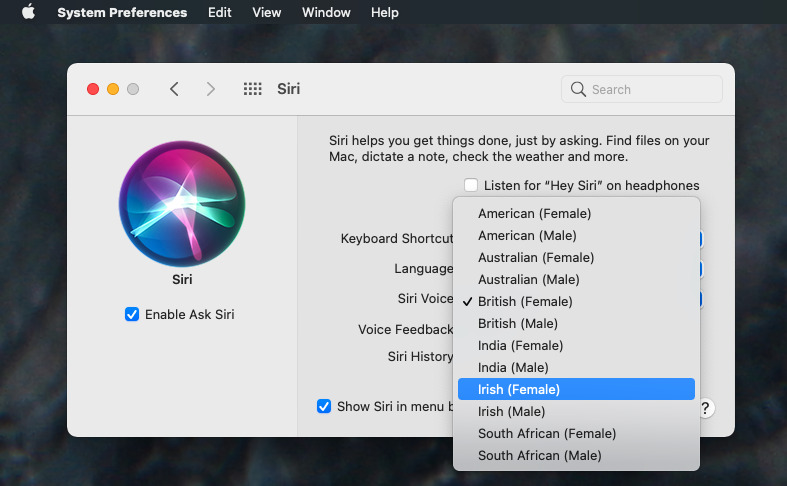The image size is (787, 486).
Task: Open the Apple menu
Action: click(x=28, y=13)
